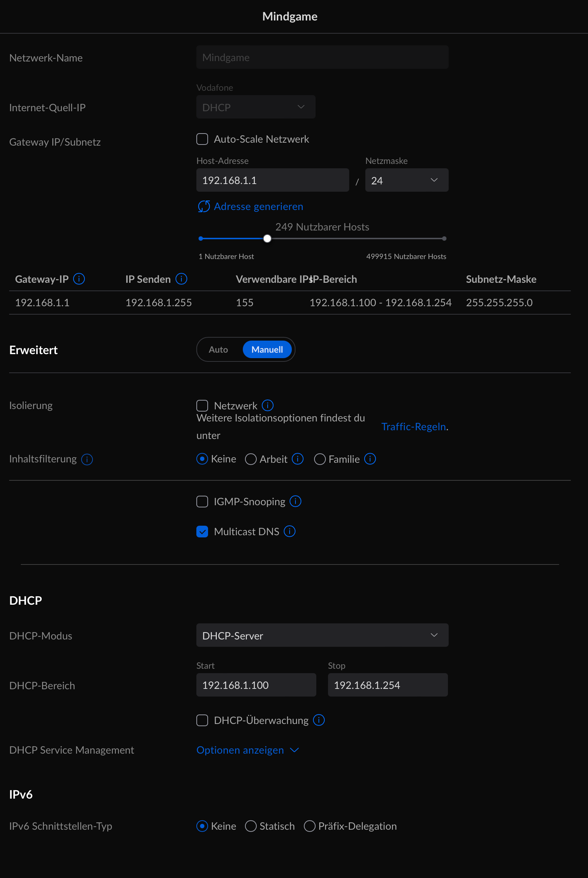Click the info icon next to Netzwerk isolation
The height and width of the screenshot is (878, 588).
pos(267,405)
